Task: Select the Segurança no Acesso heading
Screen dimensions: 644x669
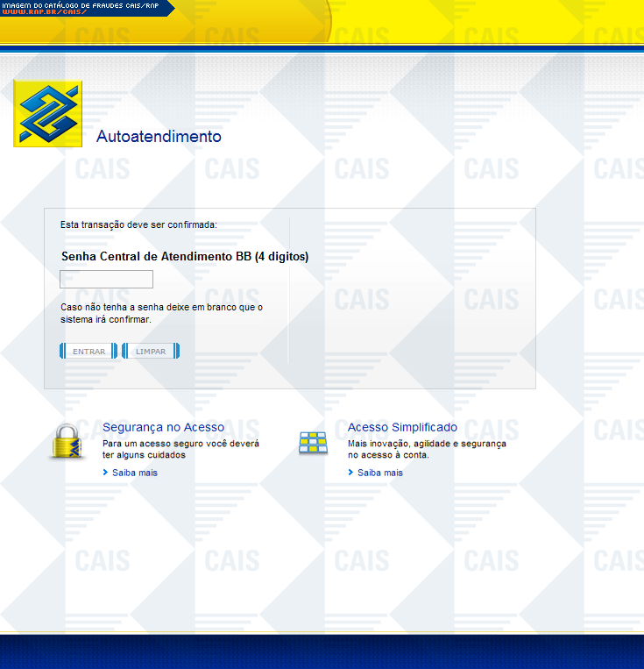Action: pos(163,427)
